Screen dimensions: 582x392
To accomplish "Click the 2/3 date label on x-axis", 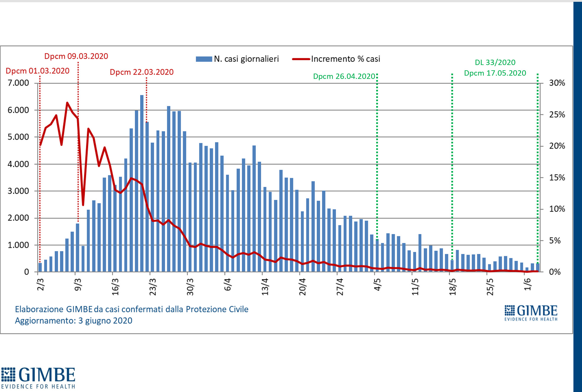I will point(41,284).
